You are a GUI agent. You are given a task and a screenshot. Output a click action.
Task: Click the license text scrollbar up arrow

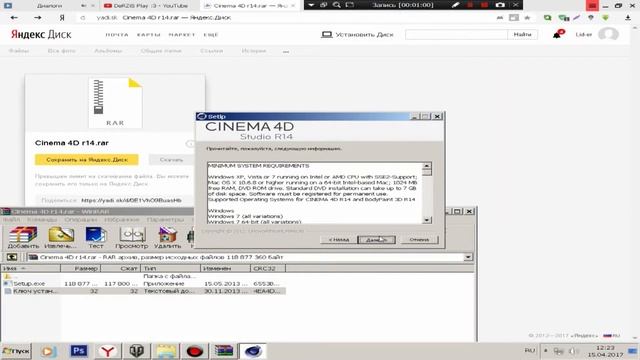pyautogui.click(x=427, y=166)
